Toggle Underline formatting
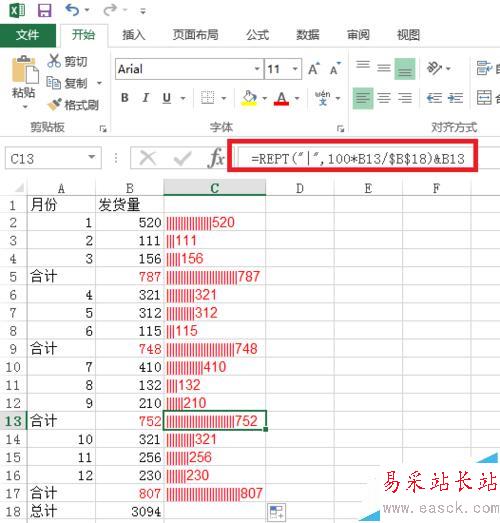 click(x=166, y=98)
